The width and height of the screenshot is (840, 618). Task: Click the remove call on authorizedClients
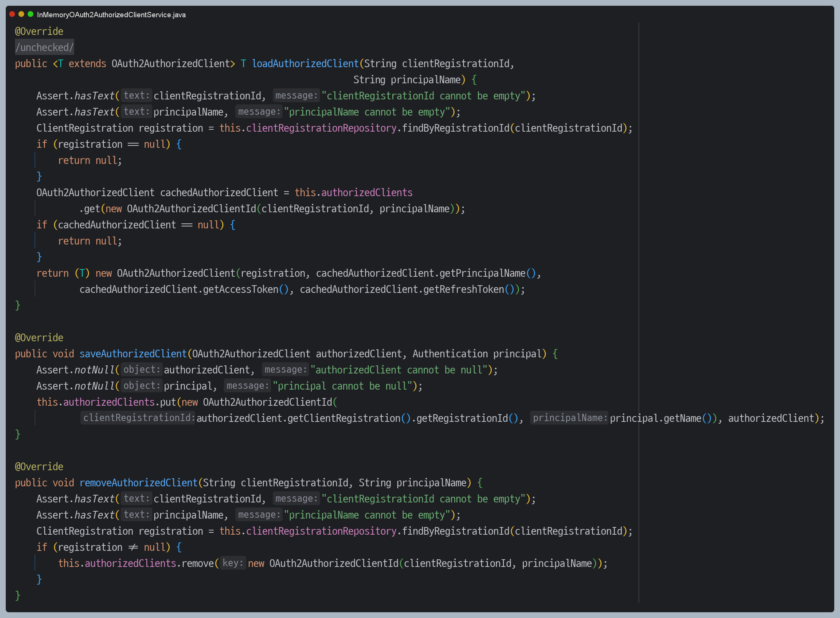tap(197, 563)
